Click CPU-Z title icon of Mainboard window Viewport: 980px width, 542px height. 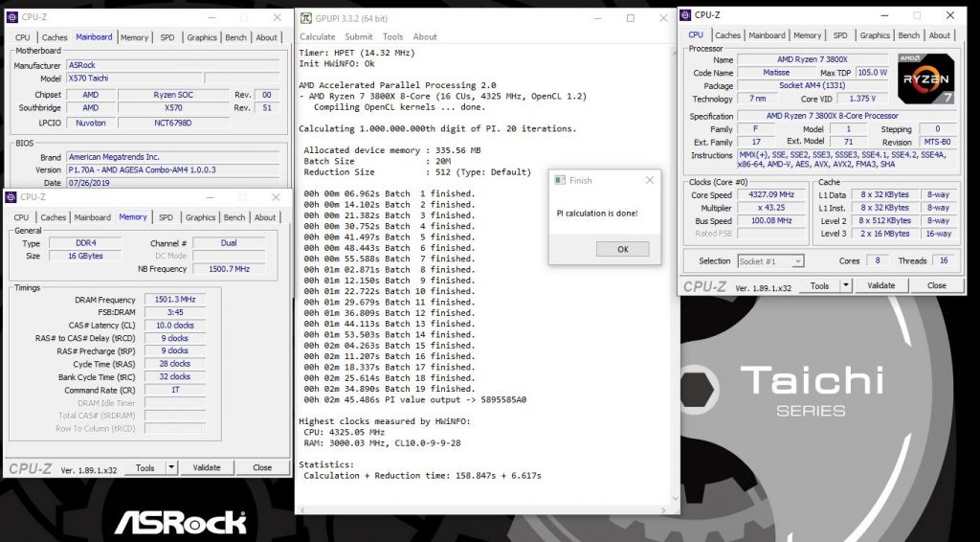11,17
